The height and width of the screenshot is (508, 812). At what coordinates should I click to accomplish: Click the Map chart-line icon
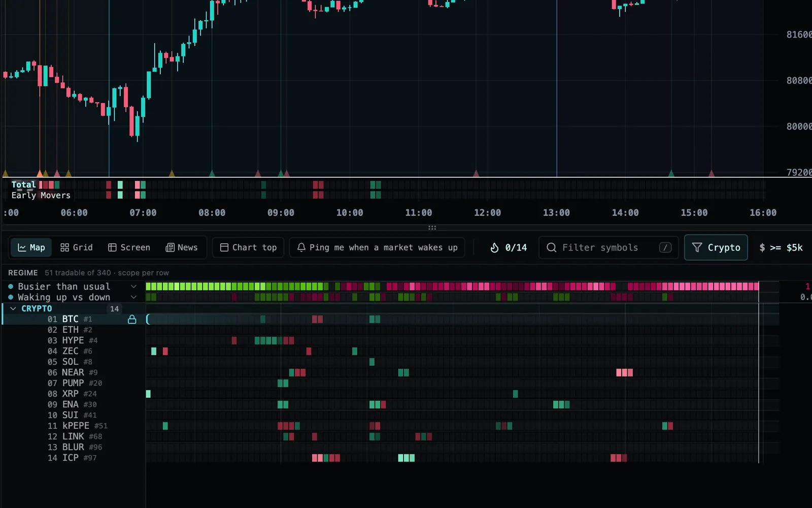[x=22, y=247]
